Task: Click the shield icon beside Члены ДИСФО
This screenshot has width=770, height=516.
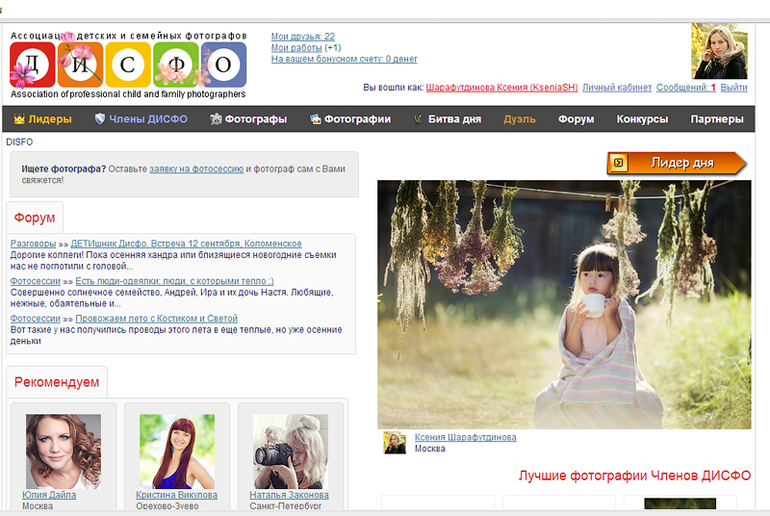Action: coord(100,119)
